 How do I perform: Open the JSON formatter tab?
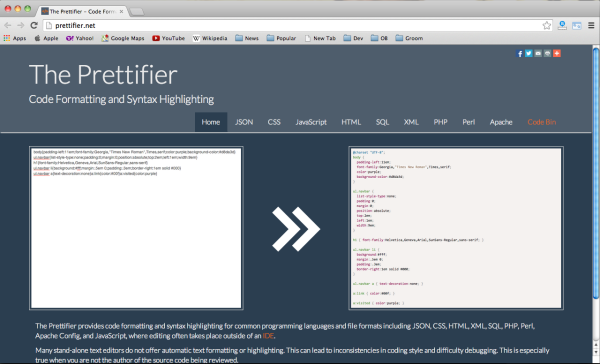coord(244,122)
